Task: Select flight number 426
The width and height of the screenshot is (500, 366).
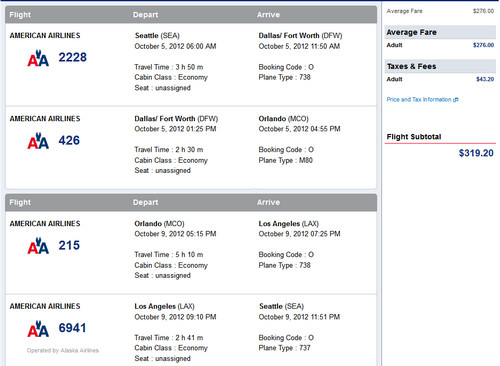Action: tap(69, 140)
